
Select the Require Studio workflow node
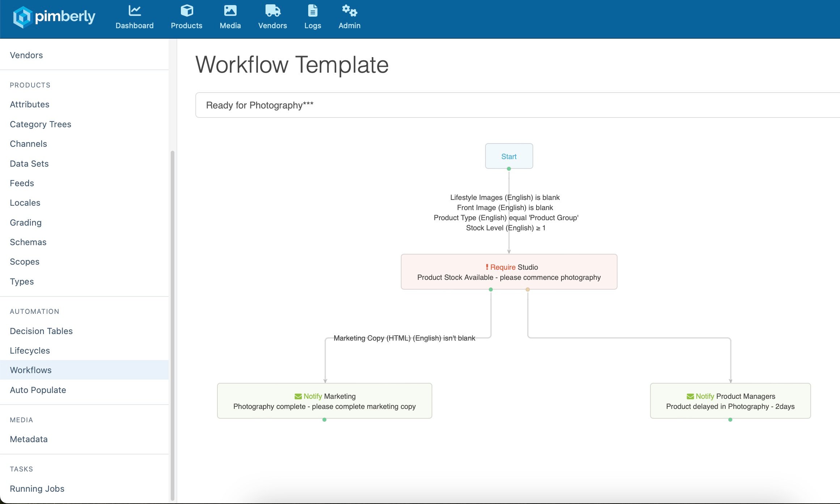(x=509, y=272)
